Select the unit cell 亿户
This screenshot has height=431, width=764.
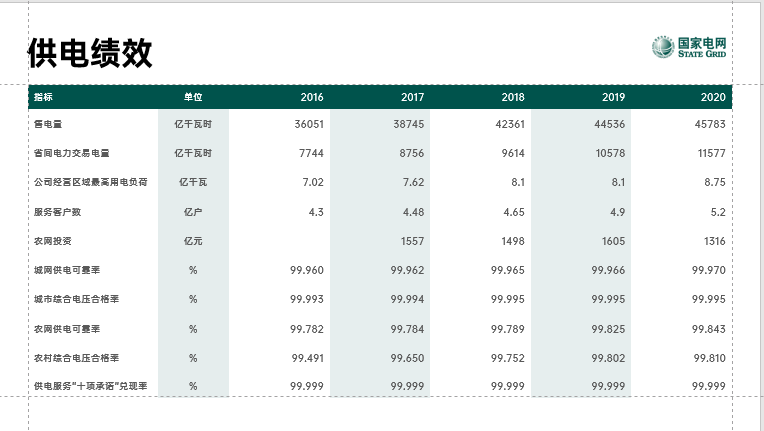tap(193, 212)
